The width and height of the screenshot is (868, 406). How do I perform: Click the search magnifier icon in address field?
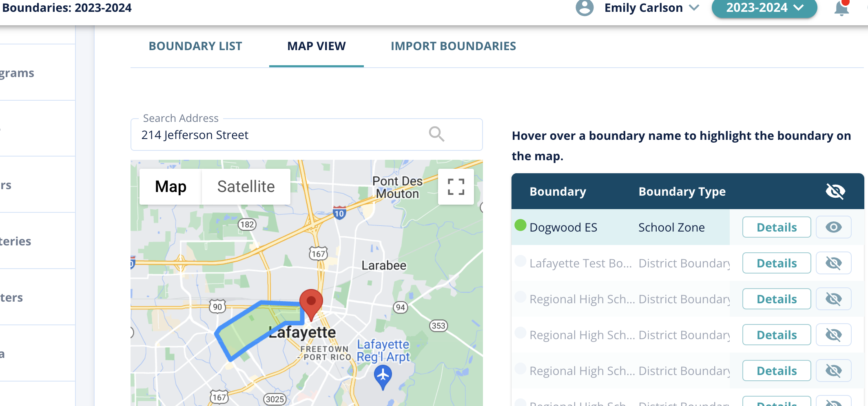click(x=436, y=134)
